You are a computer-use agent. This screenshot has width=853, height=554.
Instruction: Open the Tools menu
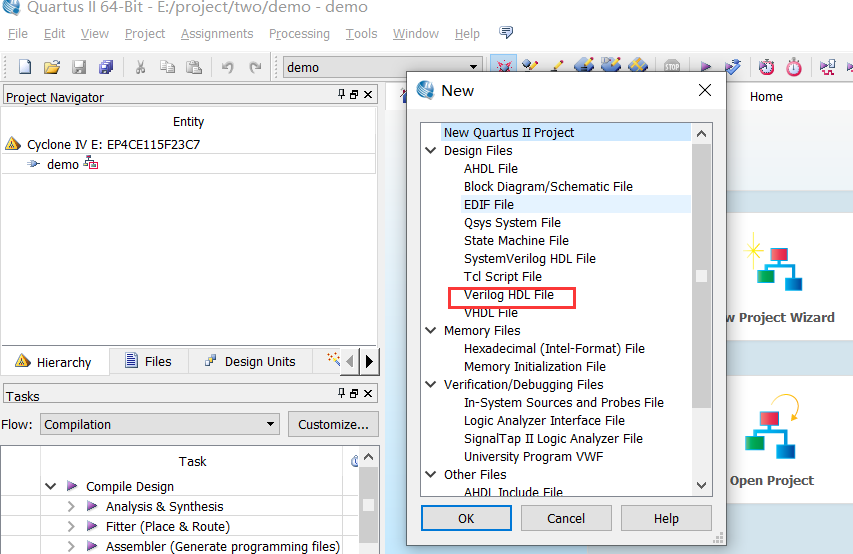pyautogui.click(x=361, y=34)
